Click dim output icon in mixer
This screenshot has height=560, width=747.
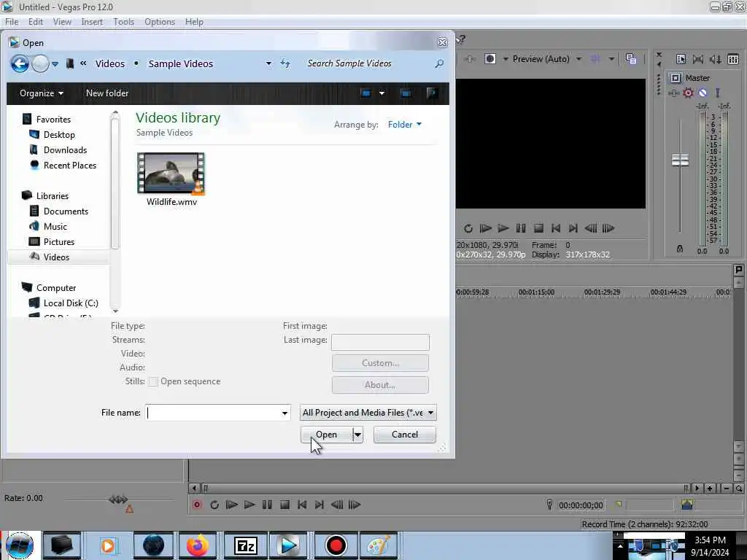pyautogui.click(x=715, y=59)
